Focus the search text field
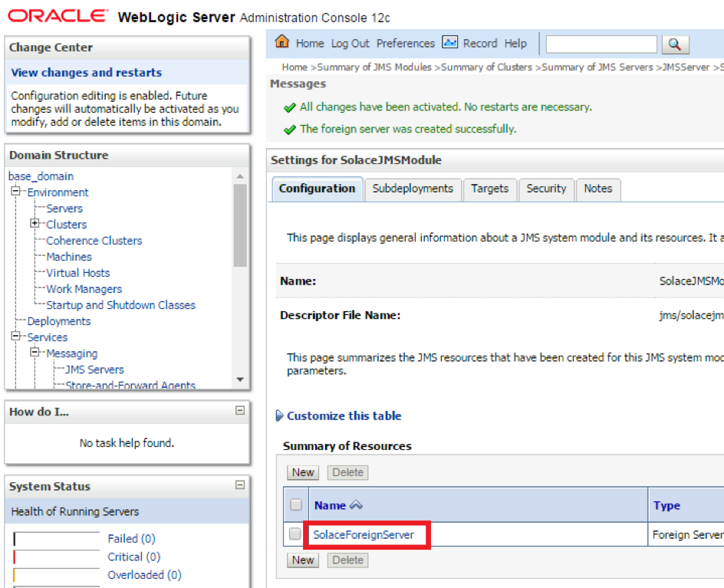Screen dimensions: 724x588 click(601, 44)
